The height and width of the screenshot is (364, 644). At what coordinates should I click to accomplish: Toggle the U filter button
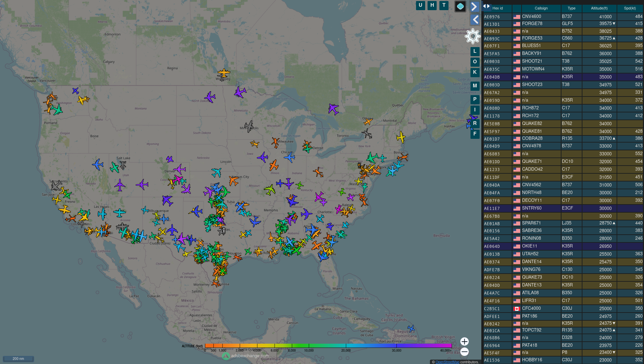click(x=420, y=5)
